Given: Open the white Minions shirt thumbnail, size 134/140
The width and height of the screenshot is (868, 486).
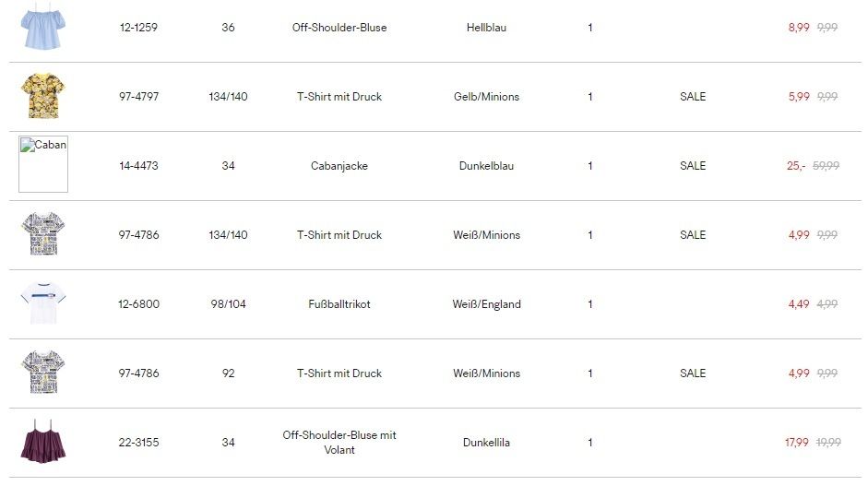Looking at the screenshot, I should 43,233.
